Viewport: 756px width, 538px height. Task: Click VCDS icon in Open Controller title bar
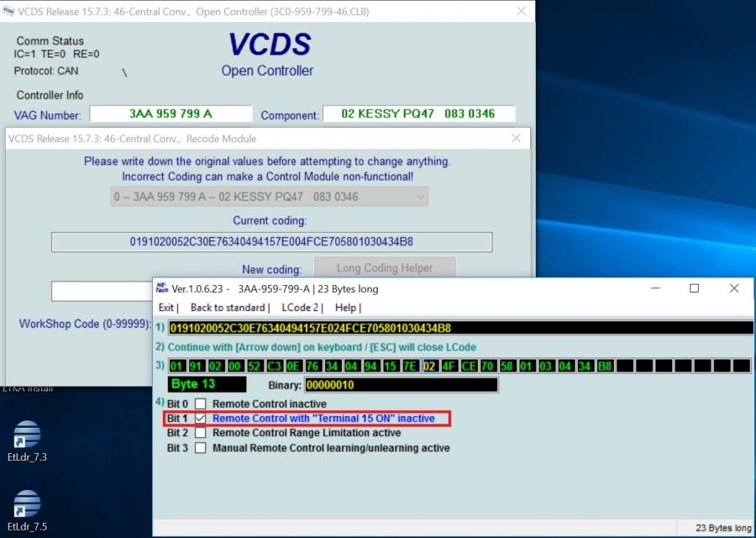(x=8, y=12)
